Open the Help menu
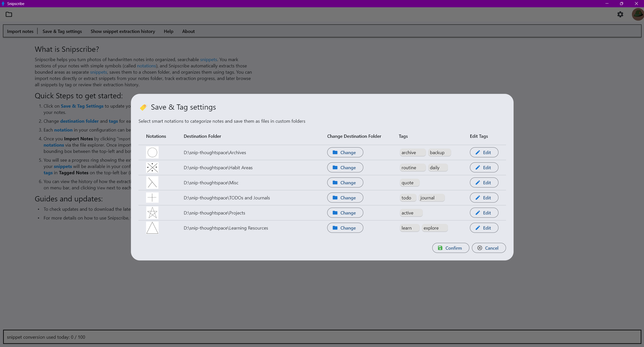Screen dimensions: 644x347 [168, 31]
